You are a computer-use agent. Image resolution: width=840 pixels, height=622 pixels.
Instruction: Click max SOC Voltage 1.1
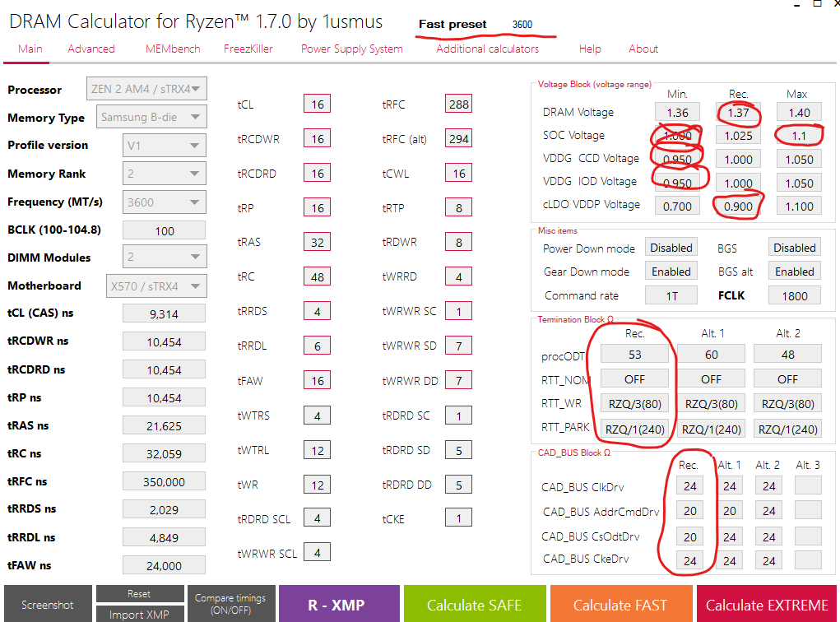pos(799,136)
